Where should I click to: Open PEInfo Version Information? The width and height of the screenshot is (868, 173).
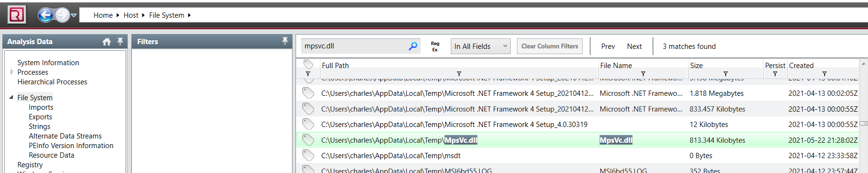coord(71,146)
